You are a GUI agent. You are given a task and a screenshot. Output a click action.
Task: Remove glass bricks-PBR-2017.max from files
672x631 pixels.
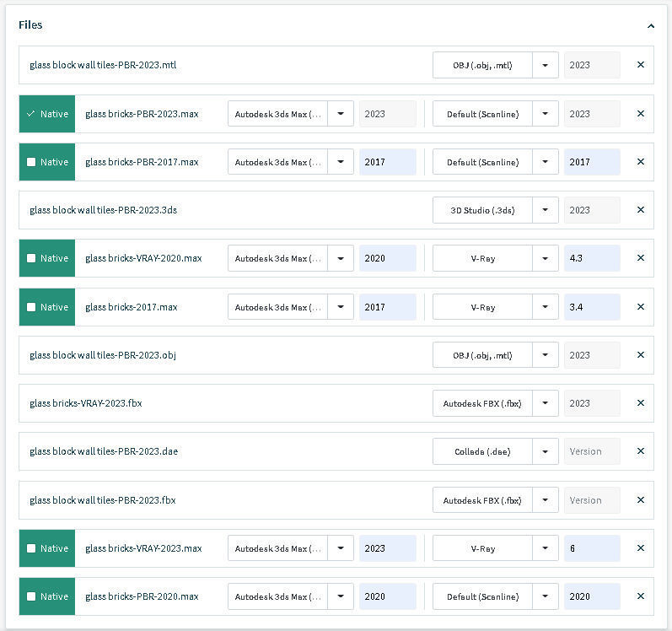coord(640,162)
